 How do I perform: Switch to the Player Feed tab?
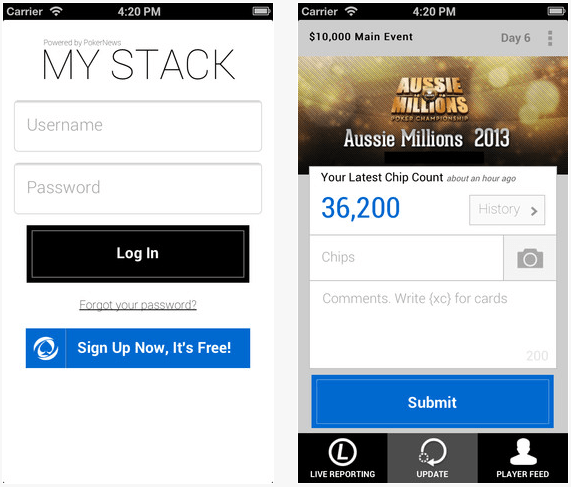pyautogui.click(x=522, y=458)
